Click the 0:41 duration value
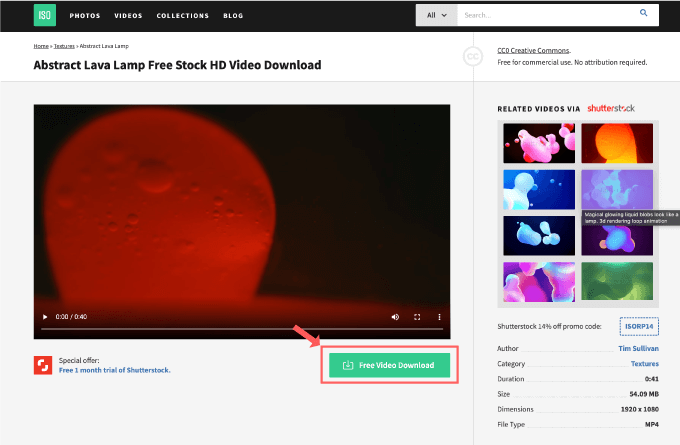 point(651,379)
